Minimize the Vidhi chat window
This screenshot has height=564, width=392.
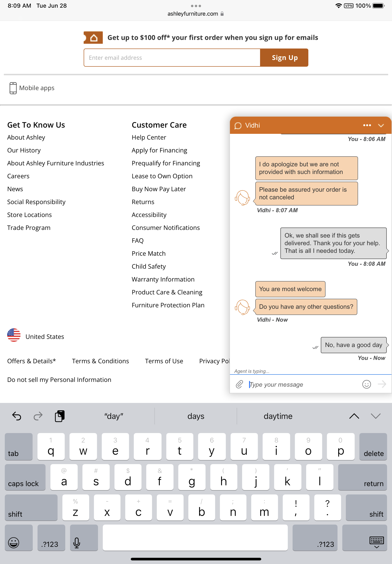pos(381,125)
